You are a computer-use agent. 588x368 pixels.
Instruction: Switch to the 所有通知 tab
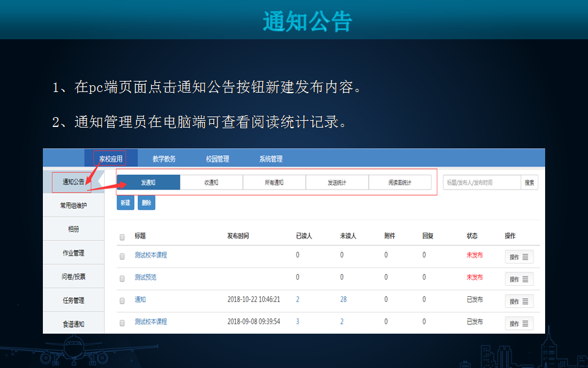(x=274, y=183)
